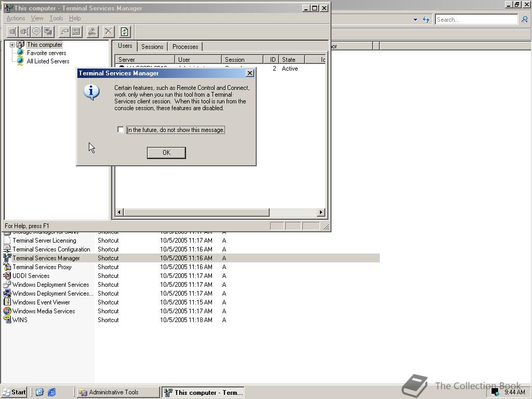Click the This computer tree icon
Image resolution: width=532 pixels, height=399 pixels.
(20, 45)
